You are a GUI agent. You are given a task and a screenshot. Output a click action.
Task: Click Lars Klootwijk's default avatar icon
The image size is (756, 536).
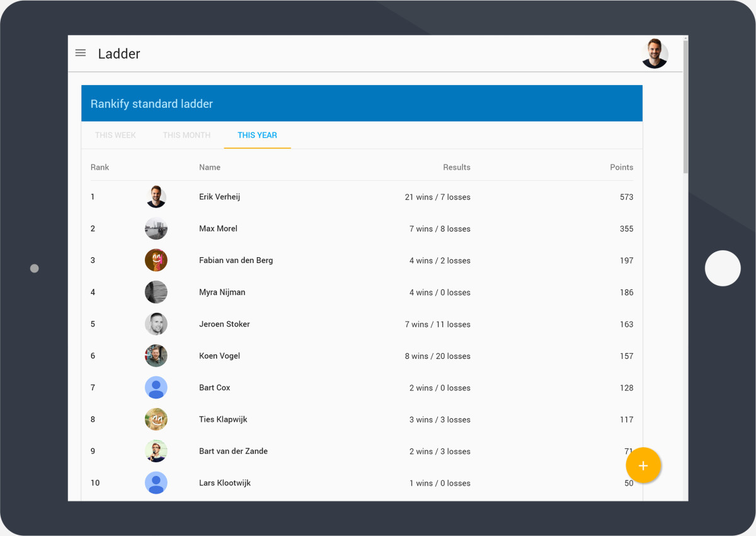click(156, 483)
